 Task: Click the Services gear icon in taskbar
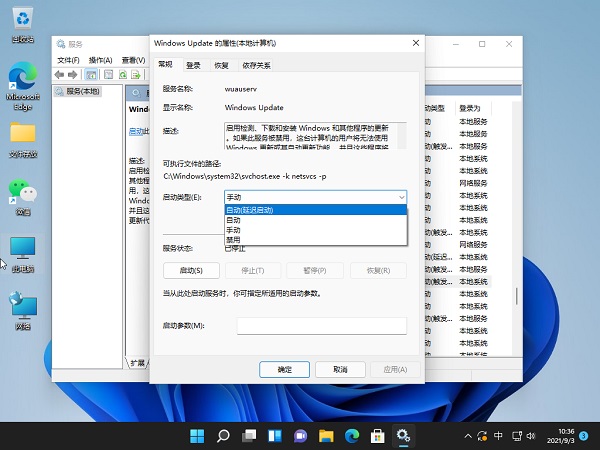coord(403,436)
